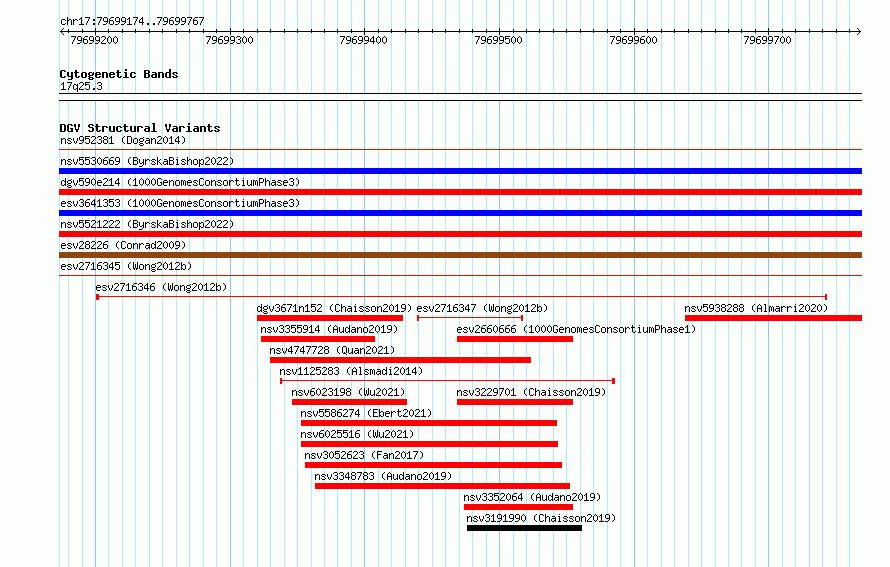Open nsv6023198 (Wu2021) variant label

[348, 392]
